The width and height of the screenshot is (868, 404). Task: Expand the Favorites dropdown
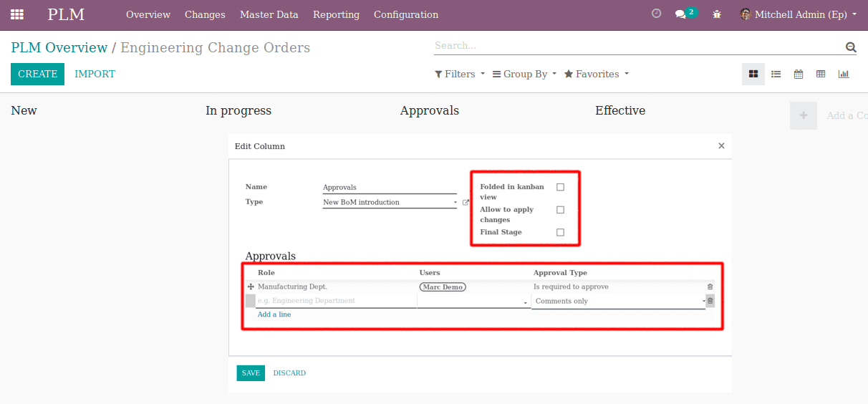pyautogui.click(x=597, y=74)
